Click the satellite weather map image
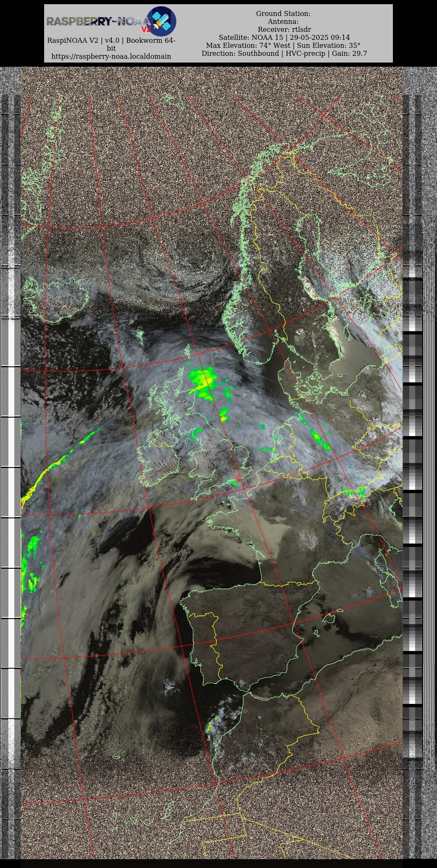This screenshot has width=437, height=868. tap(218, 463)
